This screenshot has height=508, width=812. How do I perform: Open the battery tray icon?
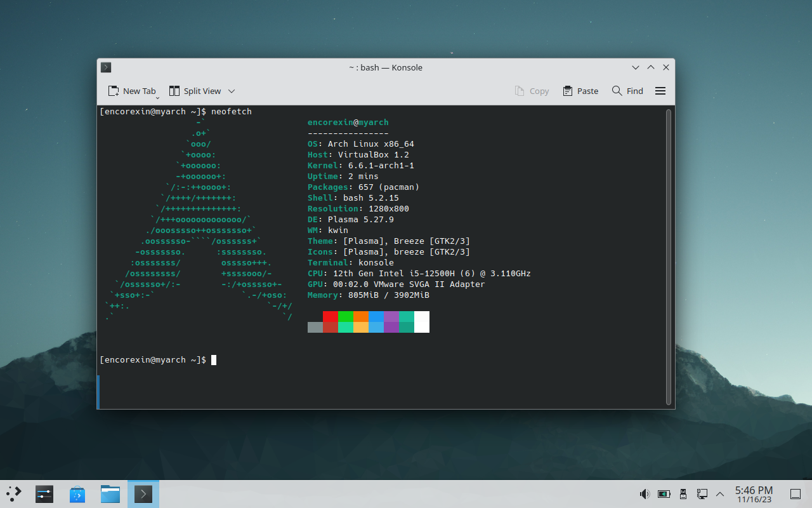tap(664, 493)
